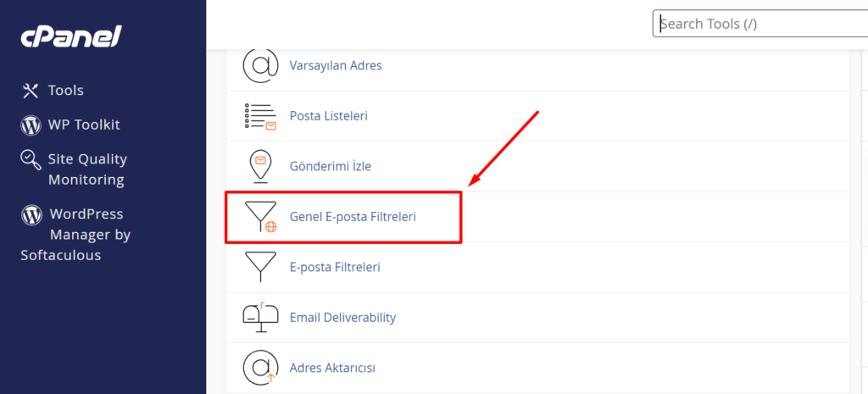Open the Genel E-posta Filtreleri link

(x=353, y=217)
